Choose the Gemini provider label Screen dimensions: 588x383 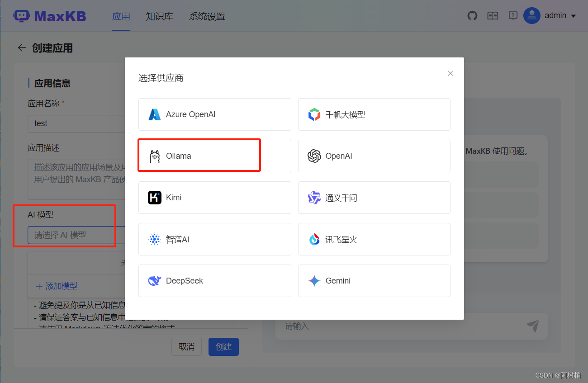[x=338, y=281]
